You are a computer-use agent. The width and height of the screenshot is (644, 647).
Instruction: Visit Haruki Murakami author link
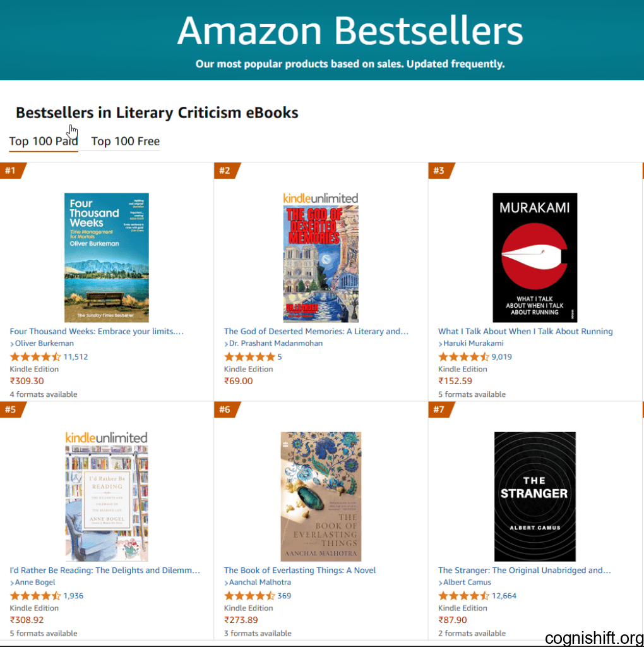tap(474, 344)
